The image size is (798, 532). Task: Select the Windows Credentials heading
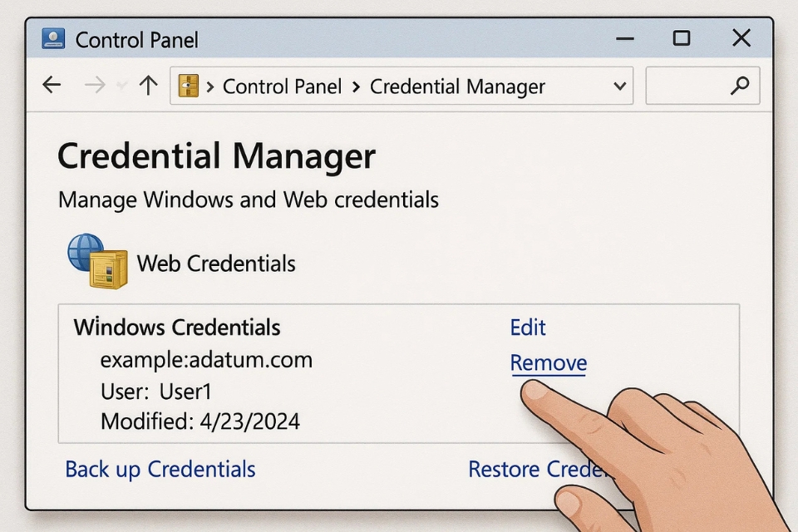(177, 327)
